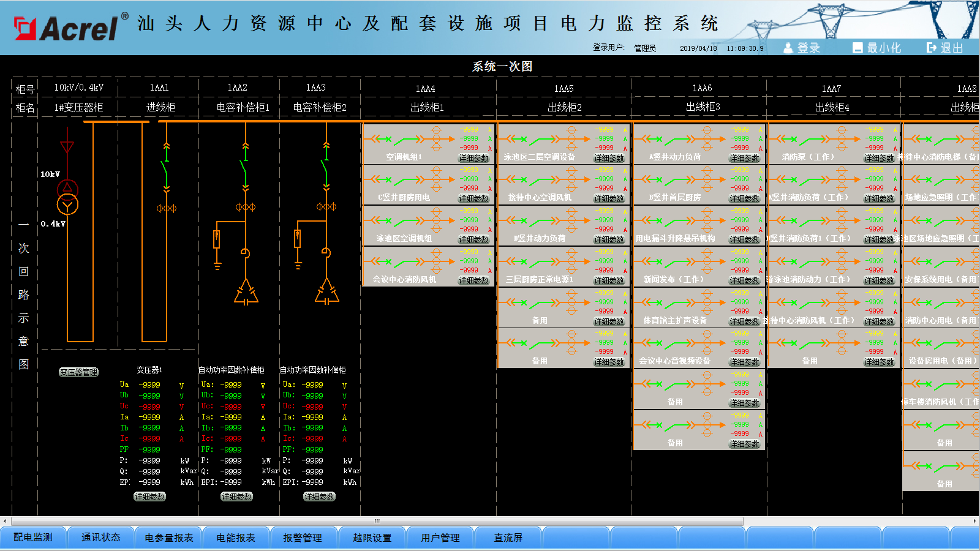Click the horizontal scrollbar right arrow
Image resolution: width=980 pixels, height=551 pixels.
(974, 521)
